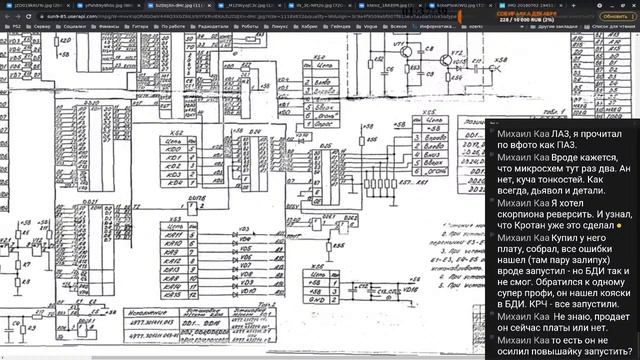The width and height of the screenshot is (640, 360).
Task: Close the tUzIpjXn-dHc.jpg active tab
Action: point(209,6)
